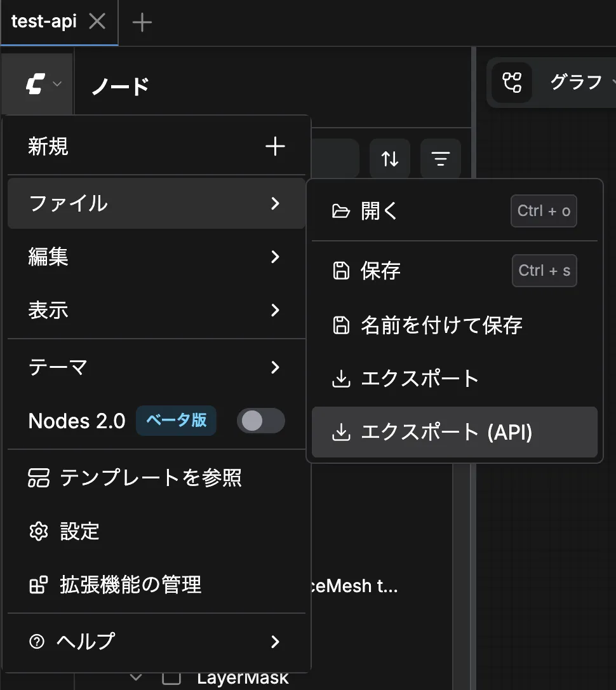The width and height of the screenshot is (616, 690).
Task: Click the dropdown chevron beside the ComfyUI logo
Action: [x=57, y=84]
